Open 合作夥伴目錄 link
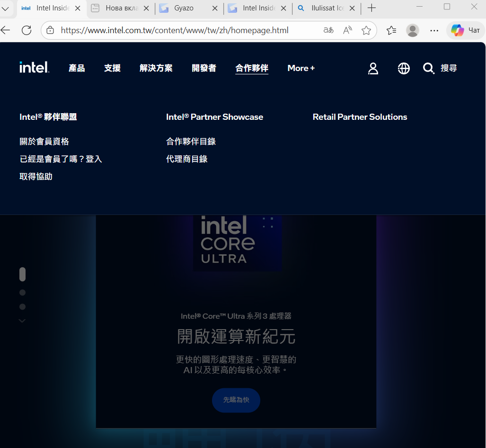 (x=191, y=142)
